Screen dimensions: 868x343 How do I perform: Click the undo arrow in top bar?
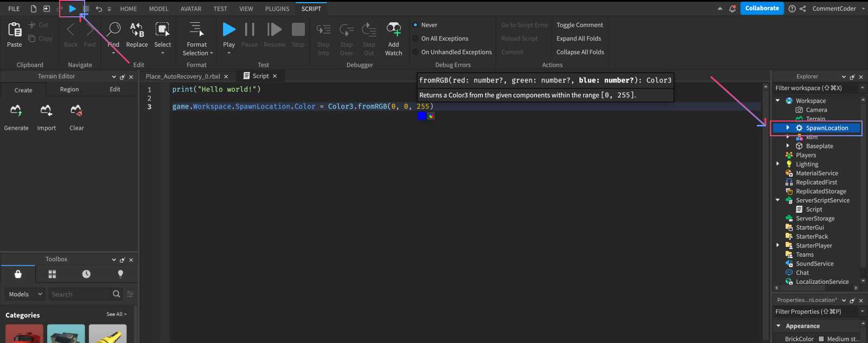(x=99, y=9)
